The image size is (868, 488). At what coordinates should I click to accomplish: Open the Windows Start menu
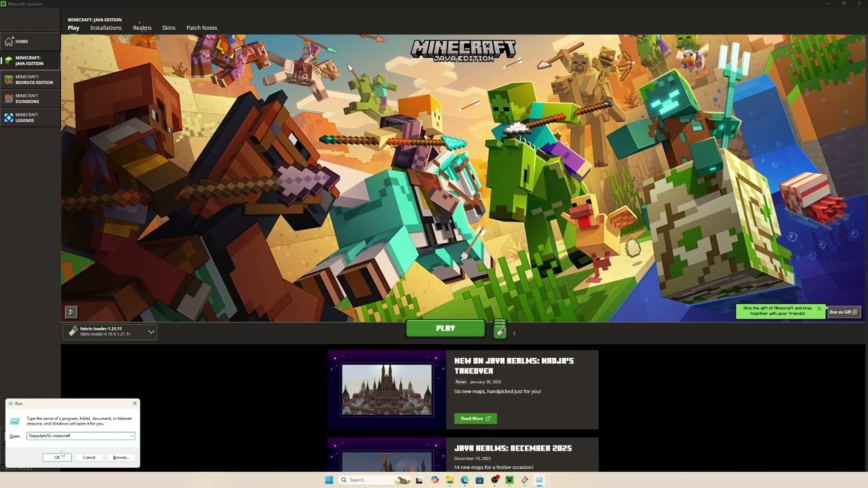pyautogui.click(x=329, y=480)
